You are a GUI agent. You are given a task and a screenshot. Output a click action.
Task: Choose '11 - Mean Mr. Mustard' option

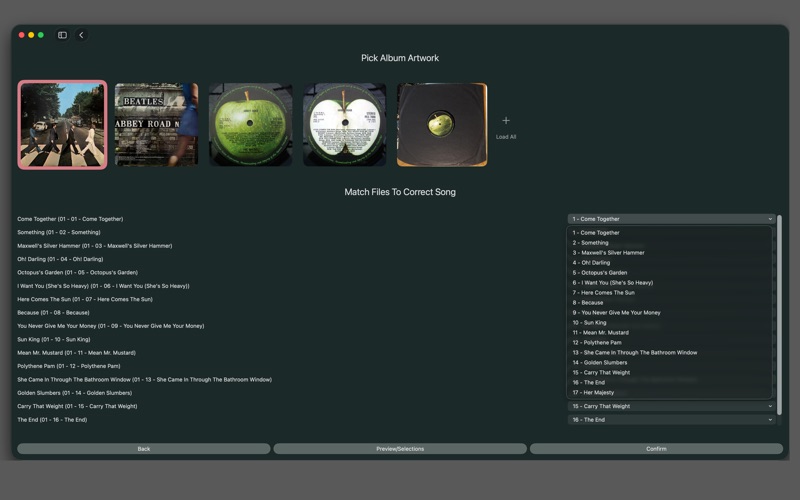(x=669, y=333)
